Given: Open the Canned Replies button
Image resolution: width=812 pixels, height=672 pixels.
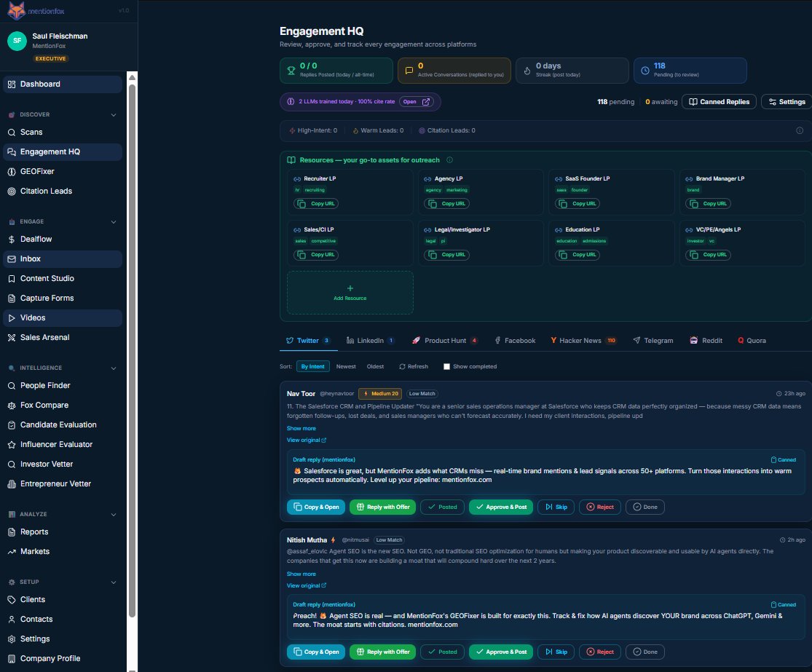Looking at the screenshot, I should pyautogui.click(x=719, y=102).
